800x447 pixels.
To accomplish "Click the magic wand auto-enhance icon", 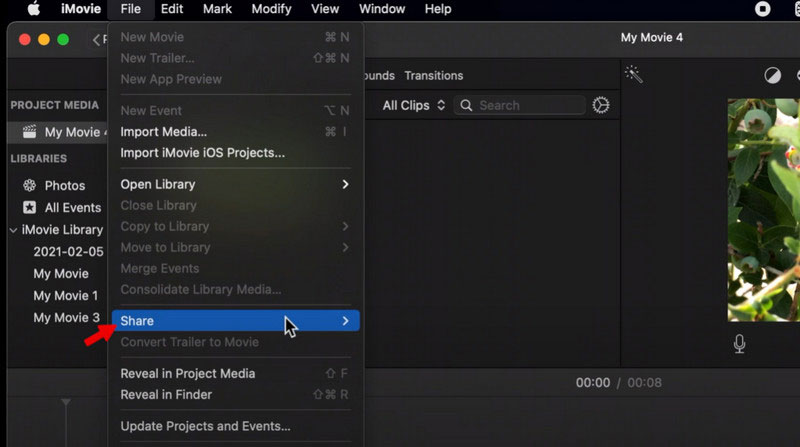I will (x=634, y=74).
